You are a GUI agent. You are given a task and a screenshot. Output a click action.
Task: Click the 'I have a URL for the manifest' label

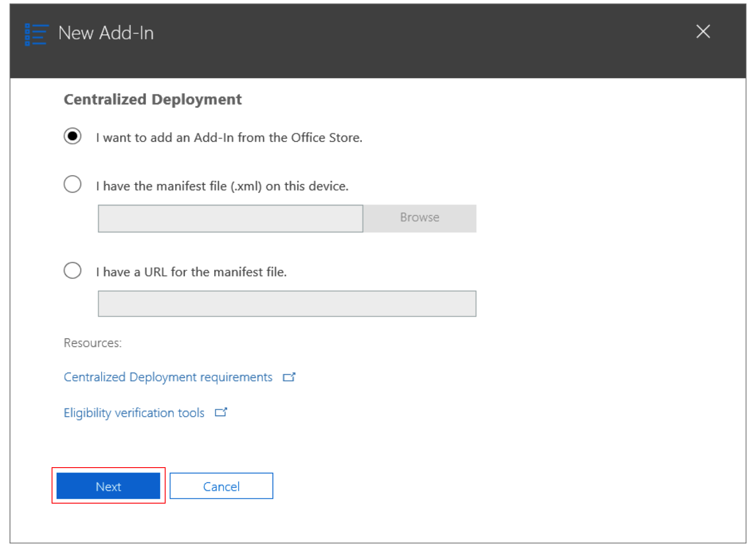coord(191,272)
